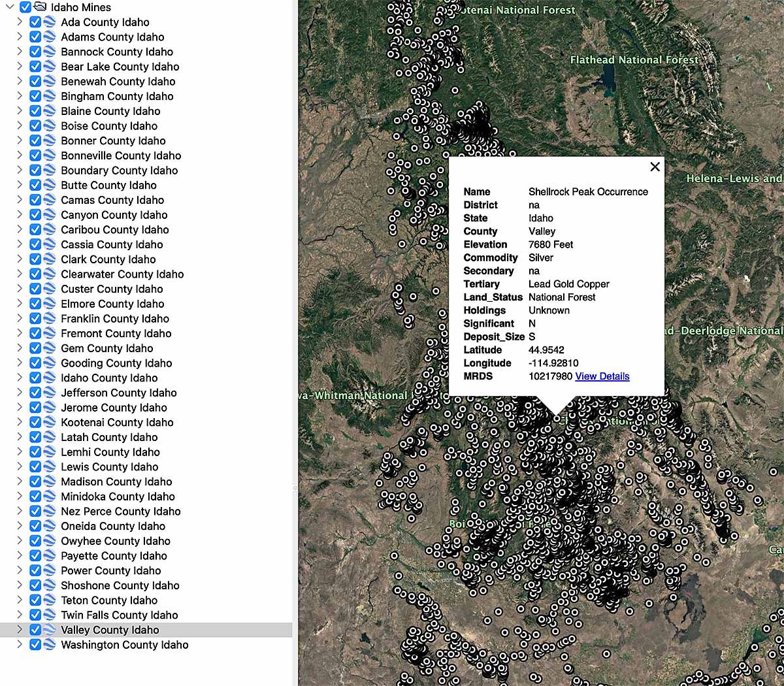Click the layer icon next to Lemhi County Idaho
Image resolution: width=784 pixels, height=686 pixels.
50,451
